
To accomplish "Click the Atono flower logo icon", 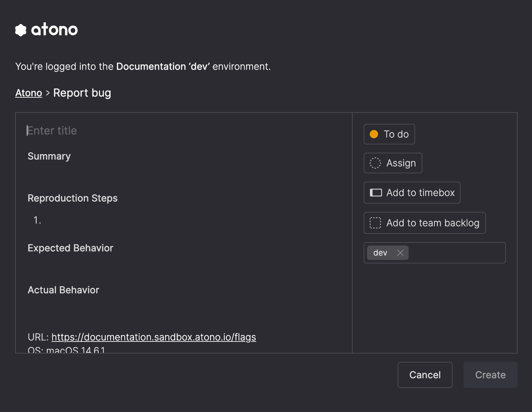I will [x=21, y=30].
